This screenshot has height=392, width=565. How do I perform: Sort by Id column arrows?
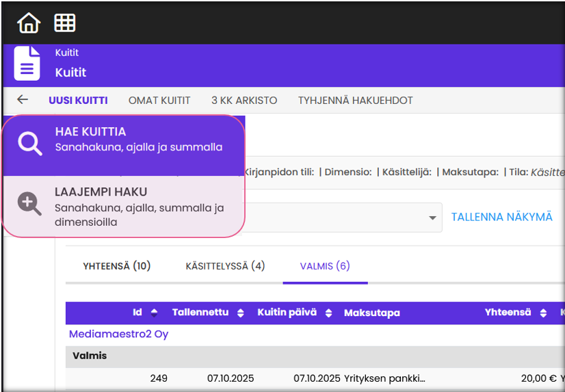point(154,313)
